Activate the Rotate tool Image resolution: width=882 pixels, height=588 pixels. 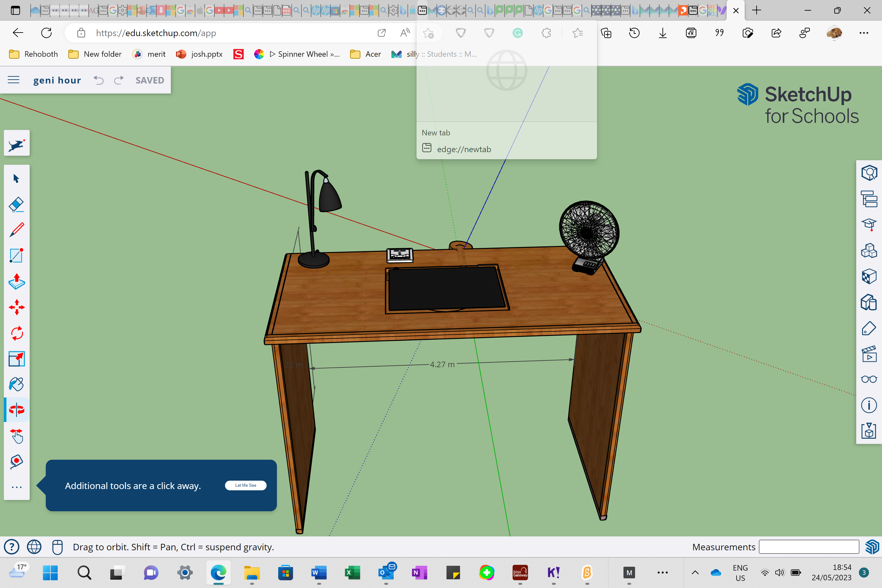point(16,333)
